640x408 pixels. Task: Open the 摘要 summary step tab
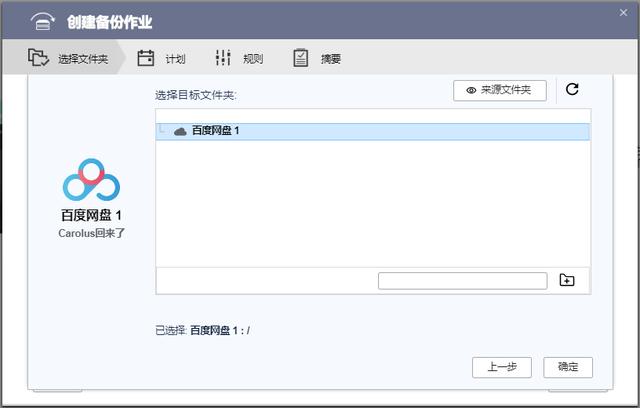pyautogui.click(x=317, y=58)
